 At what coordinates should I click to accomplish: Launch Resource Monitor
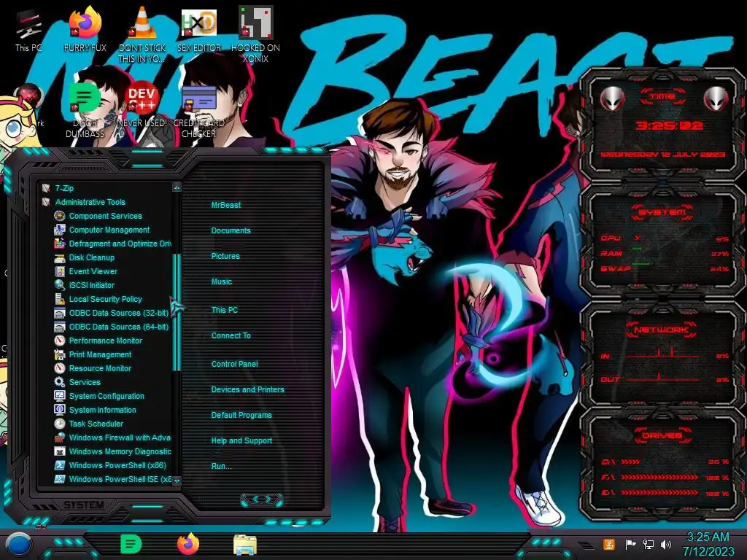(100, 368)
